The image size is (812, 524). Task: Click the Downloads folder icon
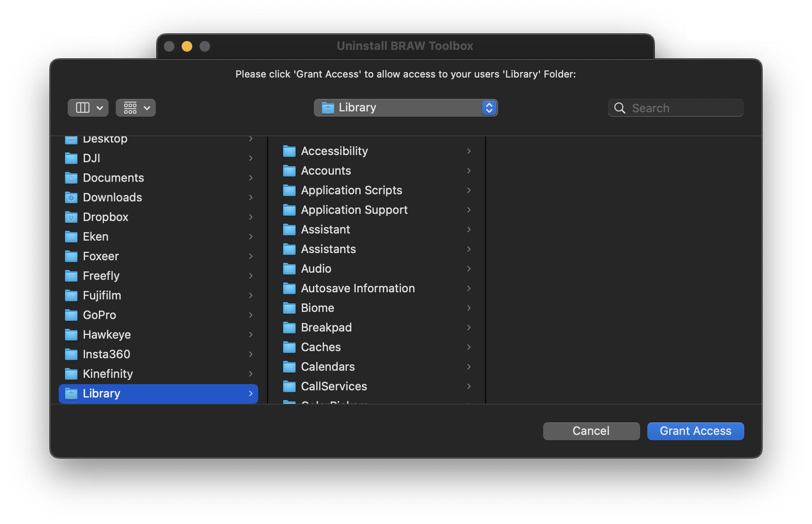pyautogui.click(x=71, y=197)
